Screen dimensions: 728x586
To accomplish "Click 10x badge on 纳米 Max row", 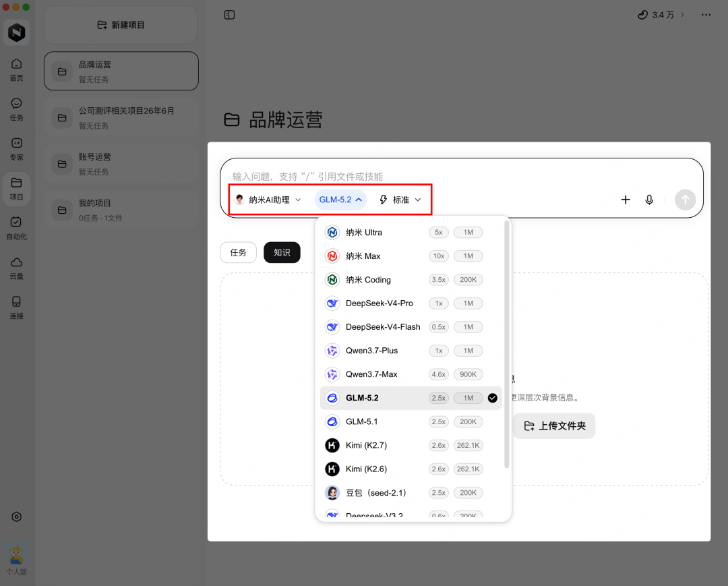I will pyautogui.click(x=439, y=256).
